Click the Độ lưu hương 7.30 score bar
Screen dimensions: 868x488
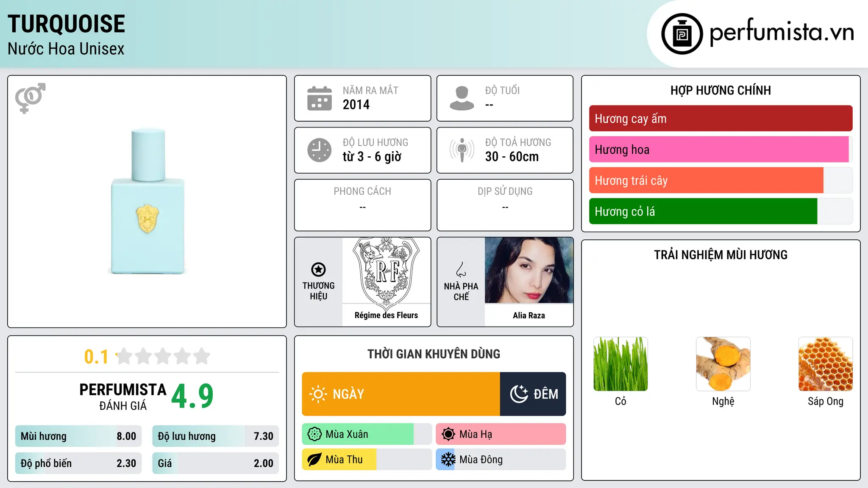point(215,436)
